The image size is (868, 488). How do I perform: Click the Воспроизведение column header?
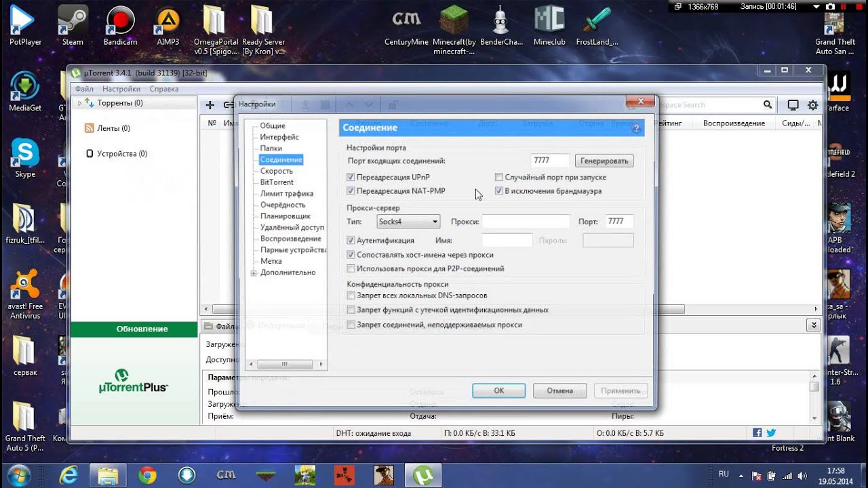(x=734, y=123)
